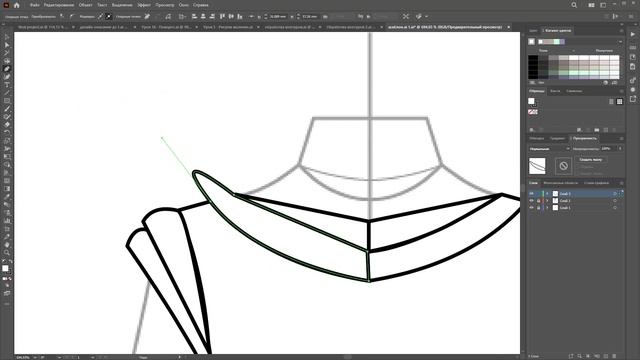This screenshot has height=360, width=640.
Task: Click the Delete Layer trash icon
Action: click(614, 356)
